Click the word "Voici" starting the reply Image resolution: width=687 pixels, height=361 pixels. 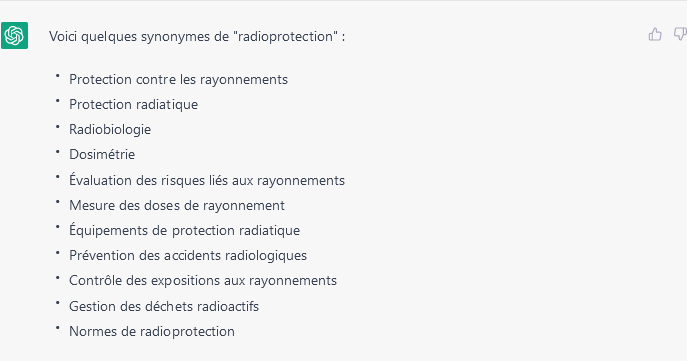pyautogui.click(x=63, y=36)
